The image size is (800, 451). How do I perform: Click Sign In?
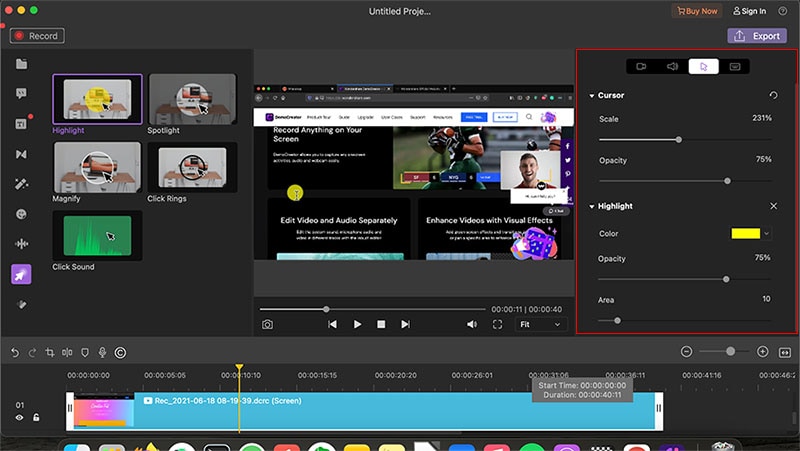pyautogui.click(x=749, y=11)
